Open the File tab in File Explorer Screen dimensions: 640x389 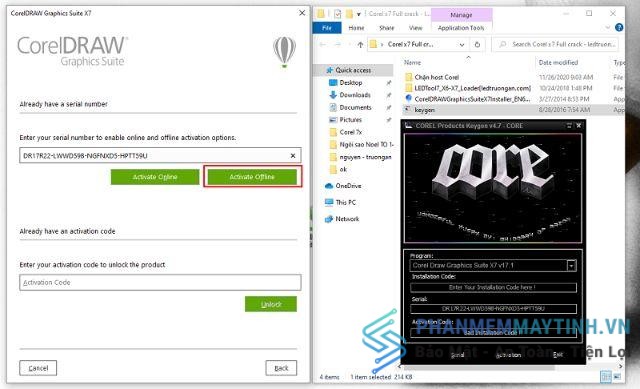click(327, 28)
